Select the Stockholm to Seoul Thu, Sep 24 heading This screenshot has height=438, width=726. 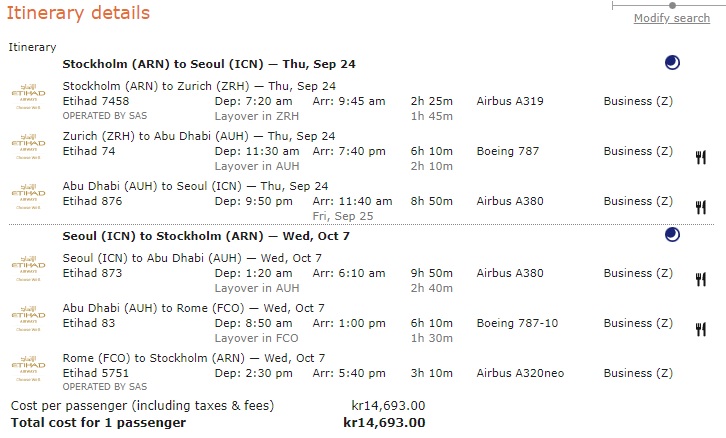[x=209, y=64]
